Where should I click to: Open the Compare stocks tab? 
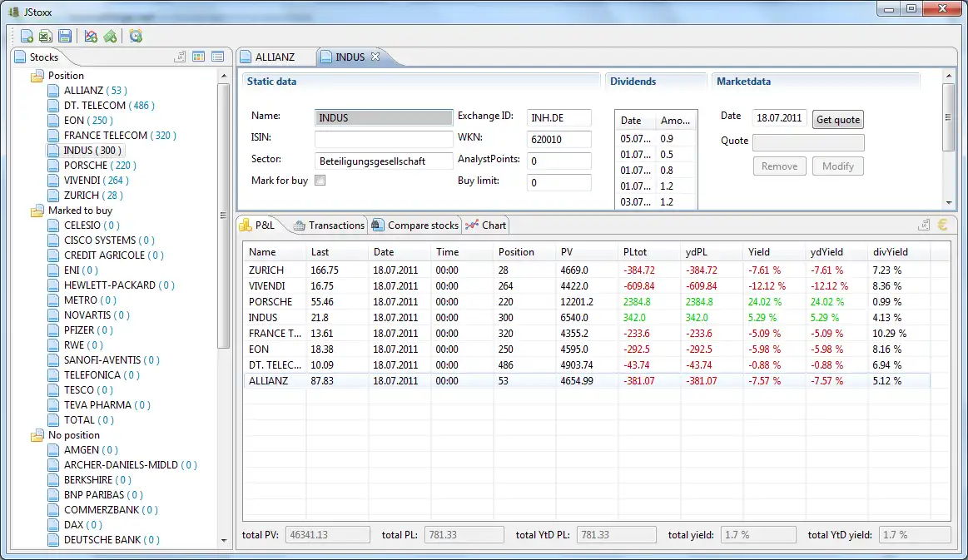coord(415,225)
